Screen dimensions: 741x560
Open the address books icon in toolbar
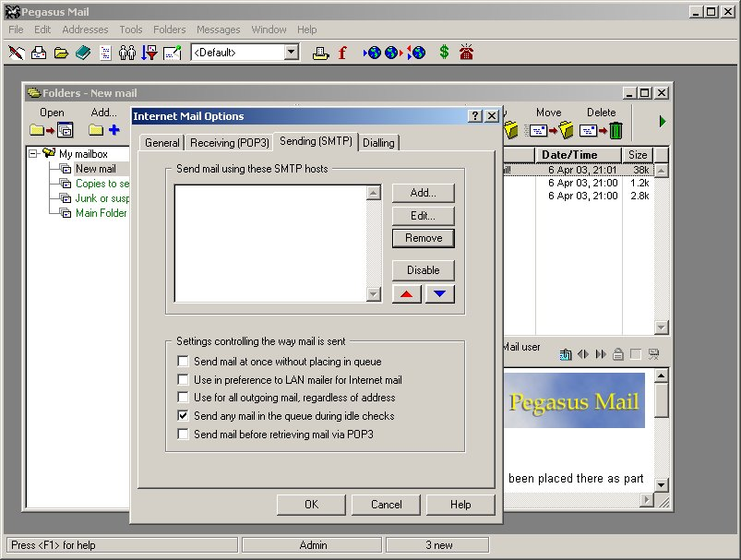[x=83, y=53]
